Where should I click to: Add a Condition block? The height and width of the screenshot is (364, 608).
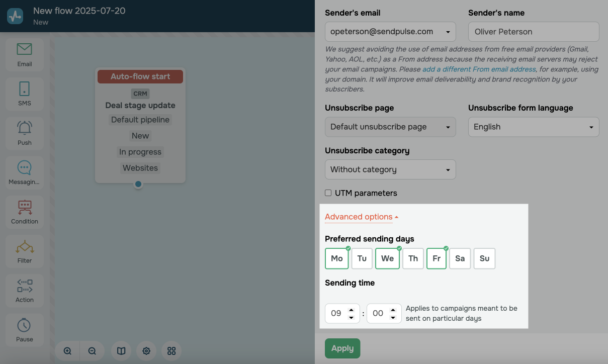click(x=24, y=212)
